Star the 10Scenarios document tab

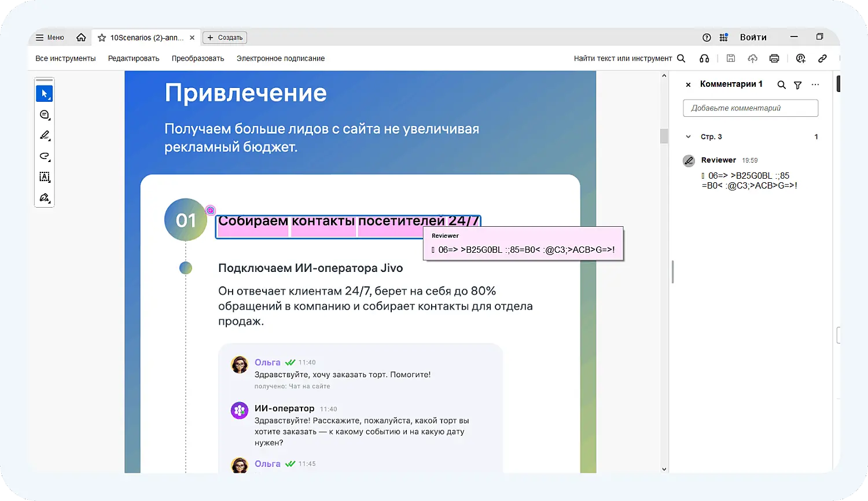102,38
